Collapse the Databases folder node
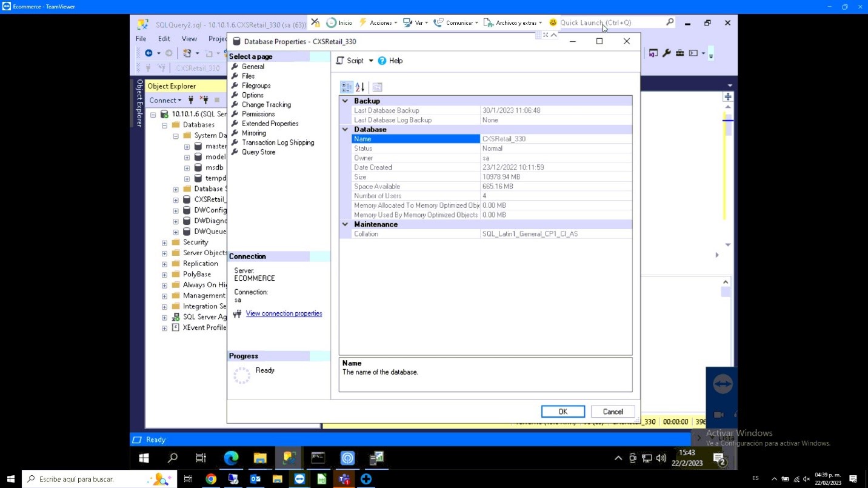The image size is (868, 488). click(164, 125)
